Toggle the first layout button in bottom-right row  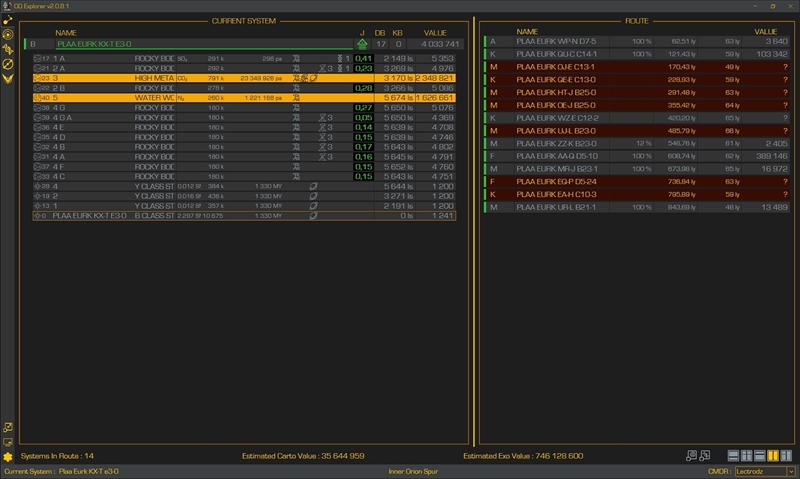pyautogui.click(x=733, y=456)
